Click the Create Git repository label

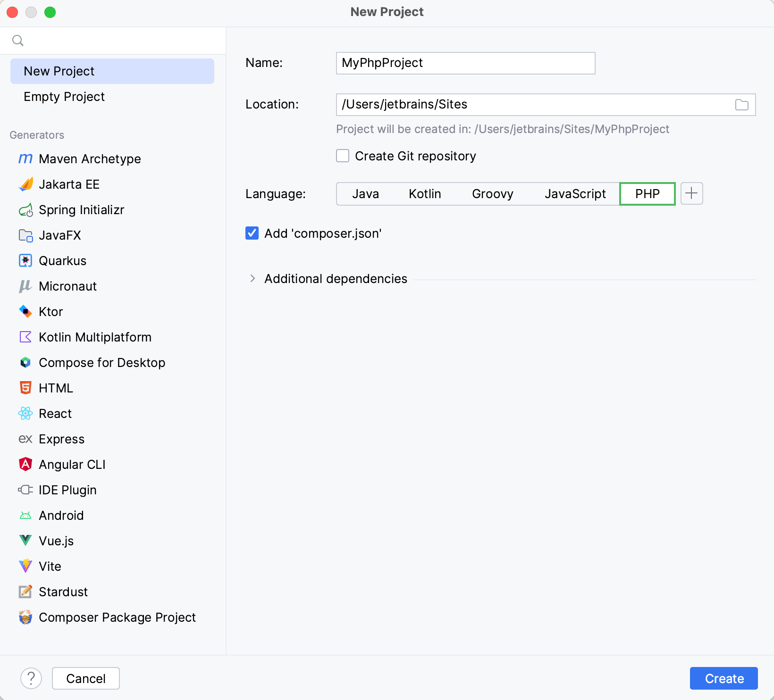pyautogui.click(x=416, y=156)
